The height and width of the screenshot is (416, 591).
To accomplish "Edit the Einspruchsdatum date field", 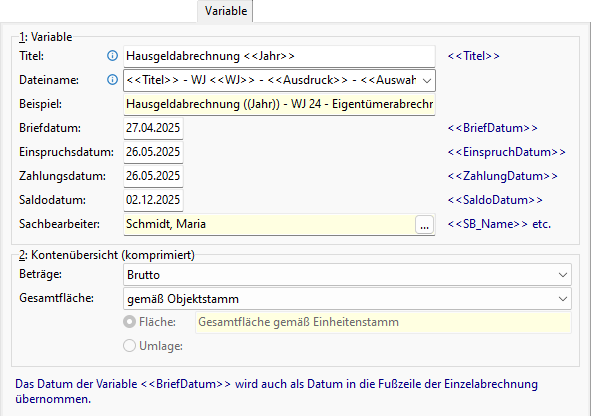I will 153,152.
